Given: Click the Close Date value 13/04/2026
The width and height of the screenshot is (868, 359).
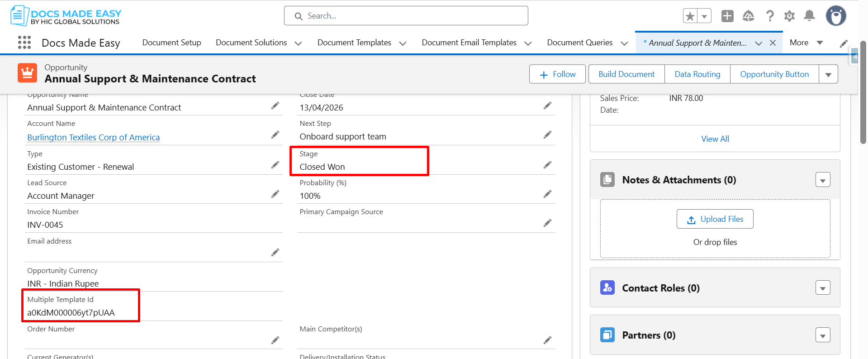Looking at the screenshot, I should tap(321, 108).
